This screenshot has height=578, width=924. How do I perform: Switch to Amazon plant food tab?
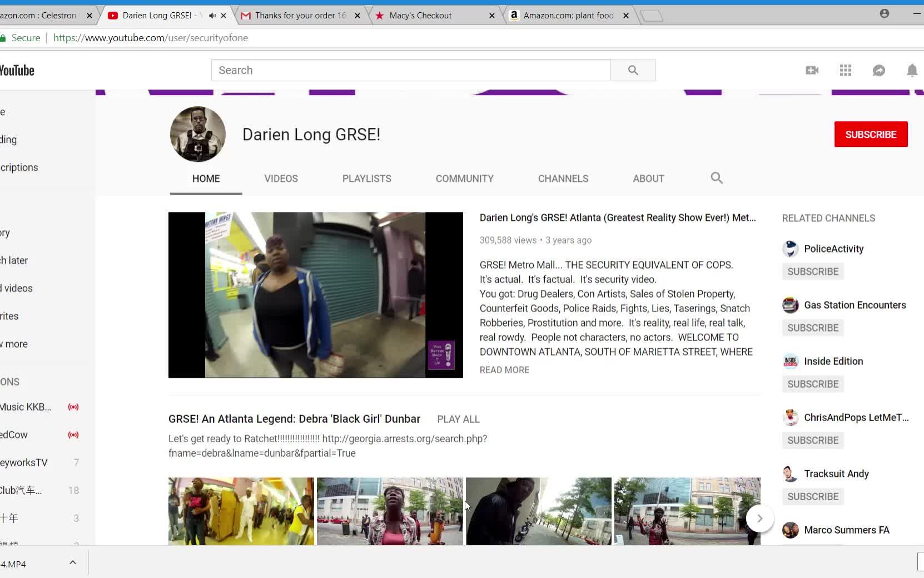tap(568, 16)
